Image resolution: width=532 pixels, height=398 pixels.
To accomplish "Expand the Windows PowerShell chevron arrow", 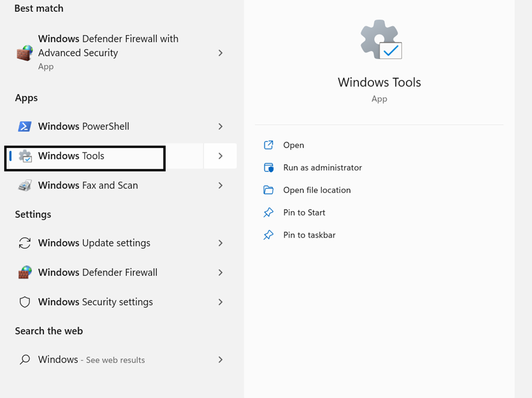I will [221, 127].
